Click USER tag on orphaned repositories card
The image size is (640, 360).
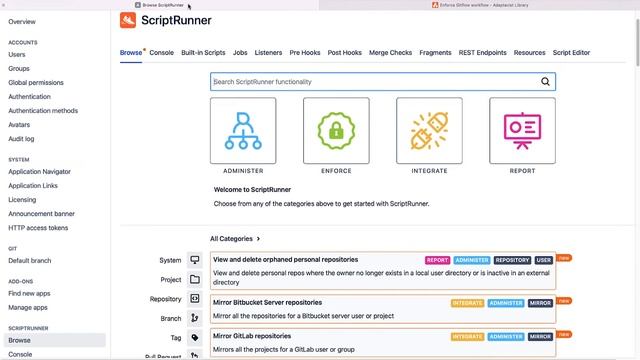[544, 260]
